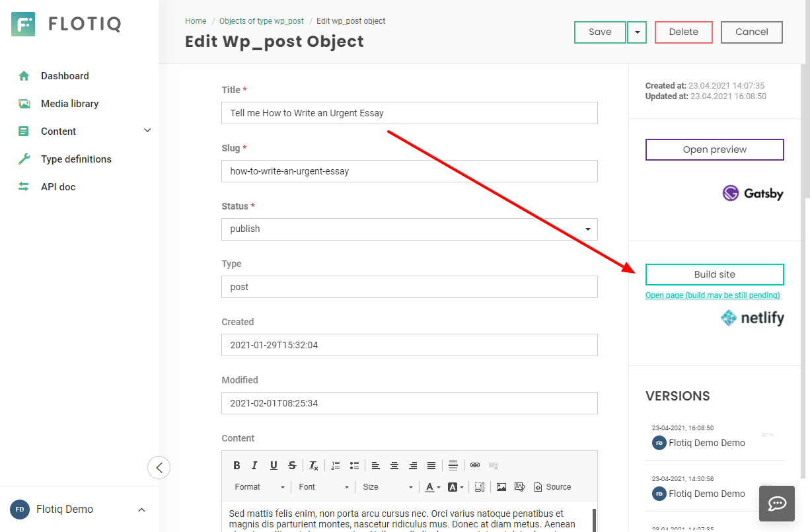Insert a numbered list
The image size is (810, 532).
click(336, 465)
